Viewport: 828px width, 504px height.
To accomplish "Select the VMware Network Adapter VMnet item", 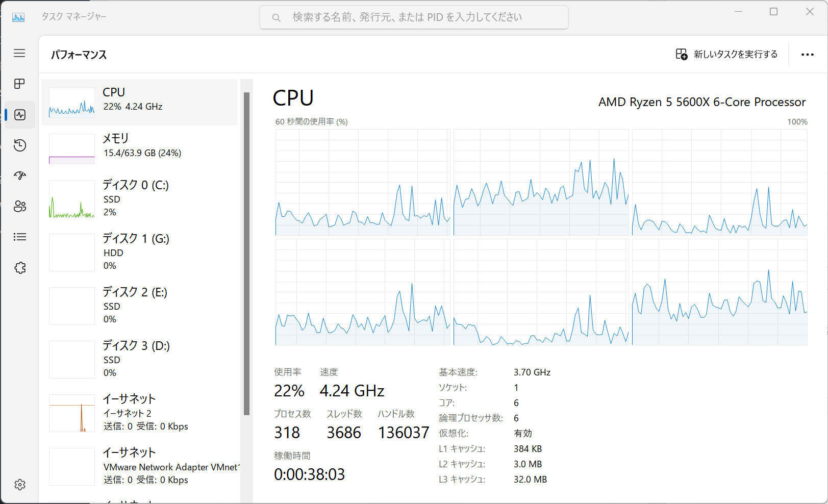I will [x=139, y=466].
